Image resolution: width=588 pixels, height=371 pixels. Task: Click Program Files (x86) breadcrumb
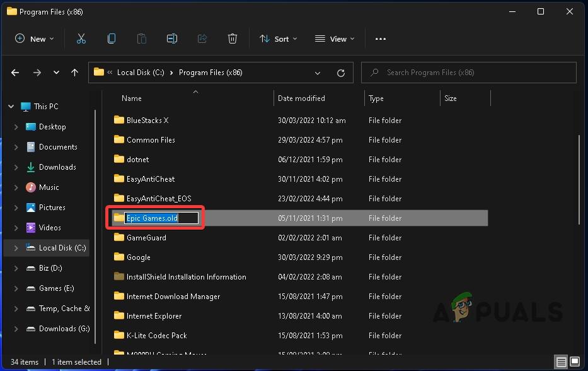point(210,73)
